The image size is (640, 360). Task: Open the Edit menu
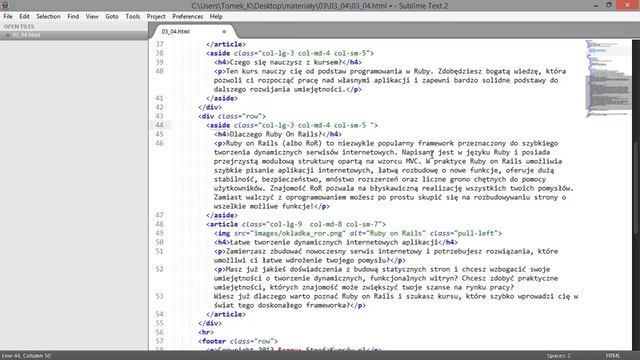[24, 16]
